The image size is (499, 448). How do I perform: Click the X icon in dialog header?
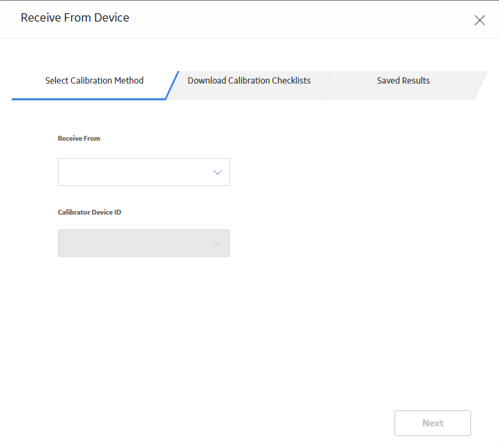[479, 20]
